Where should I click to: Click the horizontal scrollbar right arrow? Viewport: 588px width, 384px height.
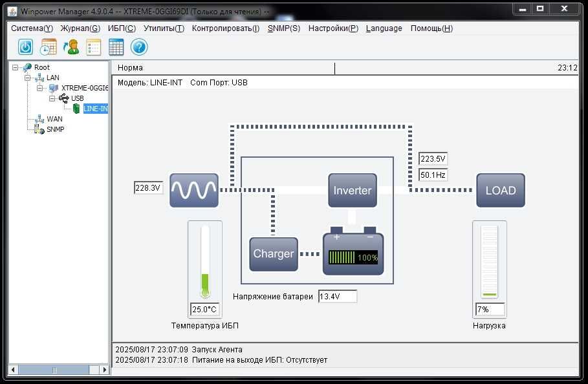click(x=105, y=370)
